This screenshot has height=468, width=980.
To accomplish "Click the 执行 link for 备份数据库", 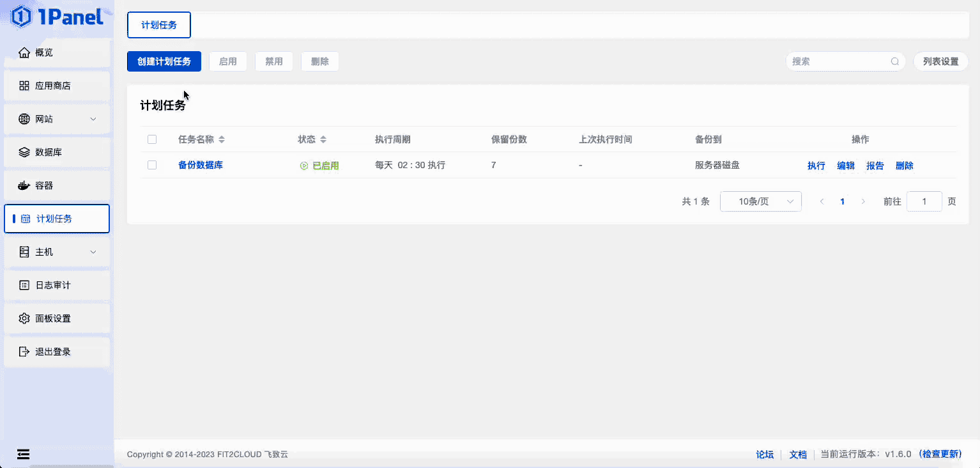I will point(816,165).
